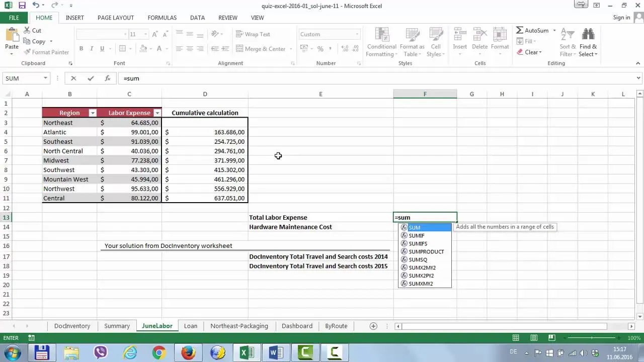Viewport: 644px width, 362px height.
Task: Open Conditional Formatting
Action: 382,43
